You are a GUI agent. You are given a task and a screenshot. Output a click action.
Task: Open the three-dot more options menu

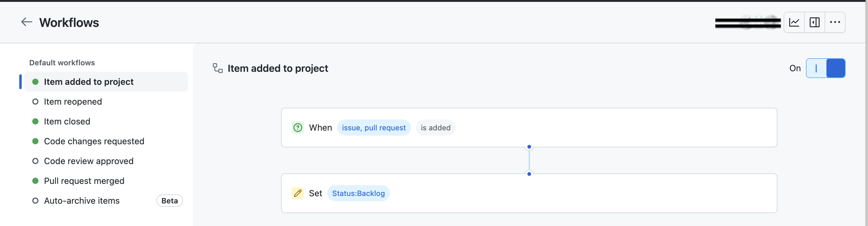[835, 23]
